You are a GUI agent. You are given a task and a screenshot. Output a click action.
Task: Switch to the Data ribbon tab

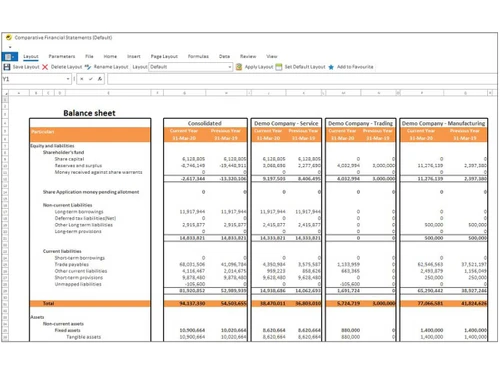point(224,56)
